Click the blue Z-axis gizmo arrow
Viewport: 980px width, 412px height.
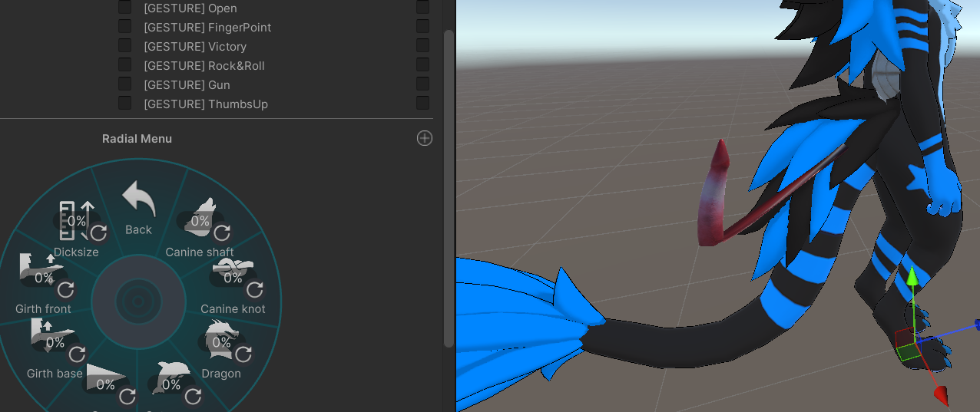pyautogui.click(x=975, y=325)
